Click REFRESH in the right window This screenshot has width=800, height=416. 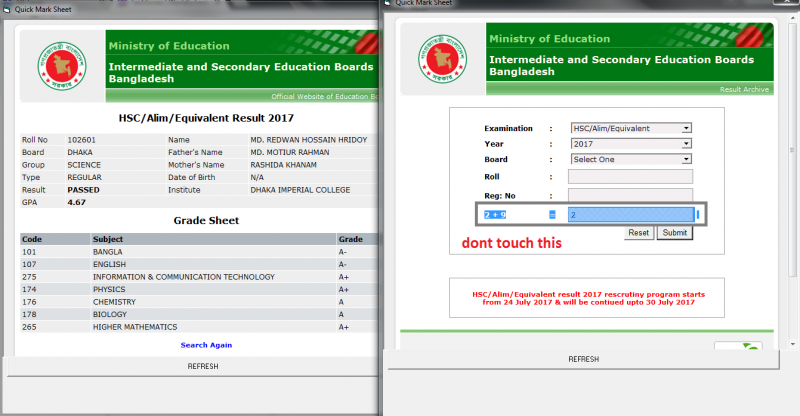pyautogui.click(x=583, y=359)
